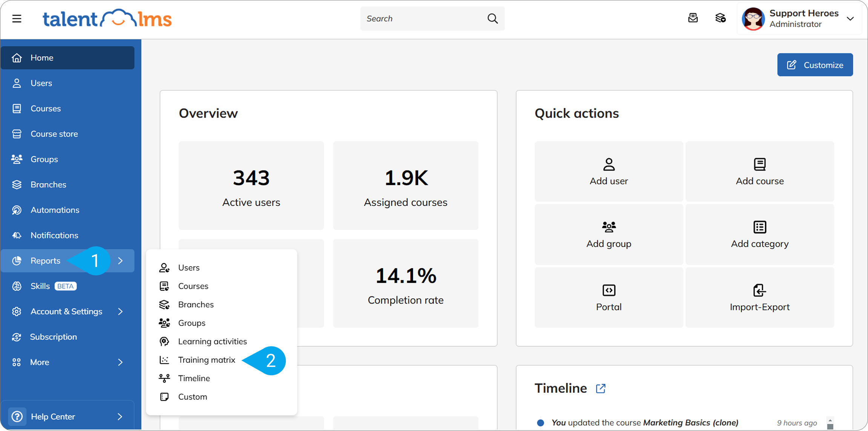
Task: Click the Help Center question mark icon
Action: coord(17,416)
